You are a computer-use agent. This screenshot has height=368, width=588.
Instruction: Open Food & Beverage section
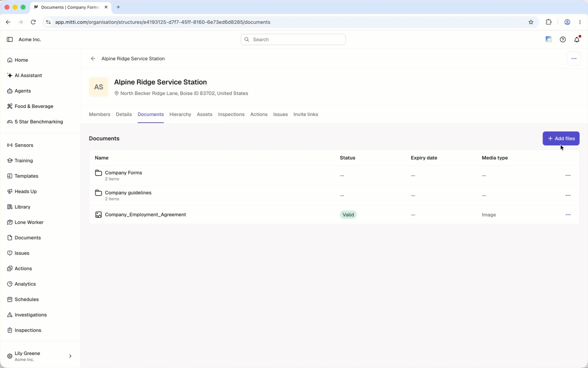(x=30, y=106)
